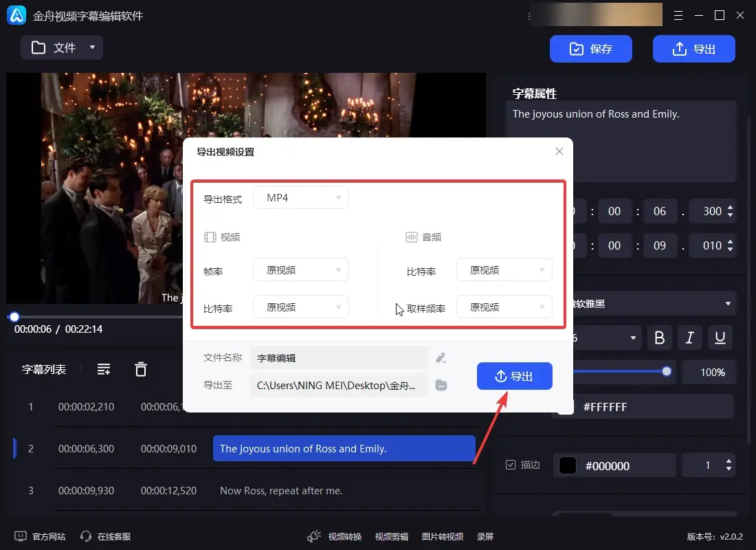The image size is (756, 550).
Task: Click the blue 导出 button in dialog
Action: click(x=515, y=376)
